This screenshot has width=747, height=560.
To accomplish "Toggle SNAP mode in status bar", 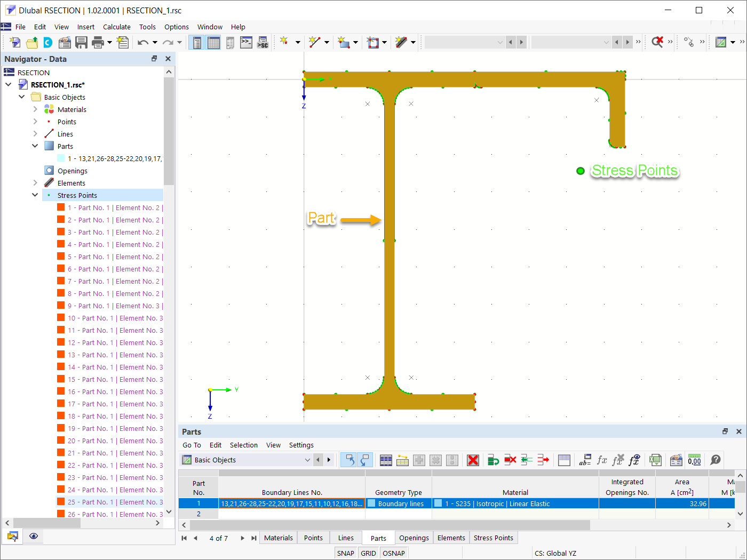I will tap(345, 553).
